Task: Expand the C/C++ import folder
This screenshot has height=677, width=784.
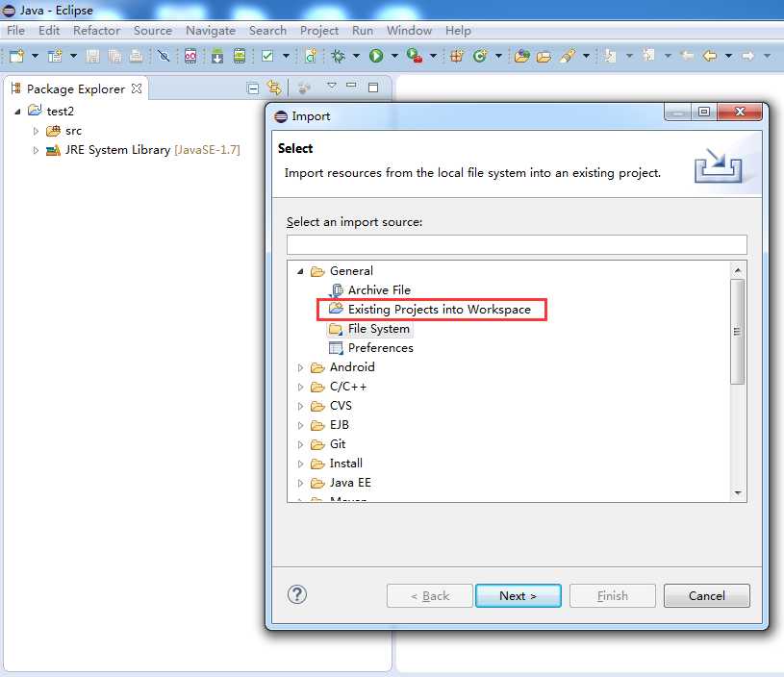Action: 300,387
